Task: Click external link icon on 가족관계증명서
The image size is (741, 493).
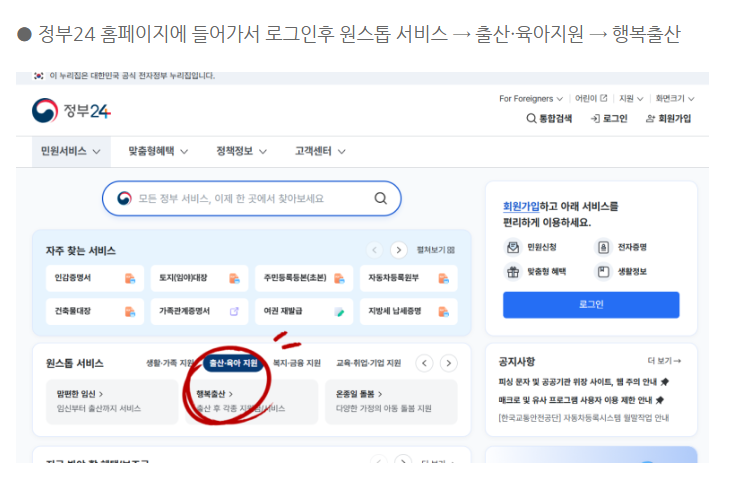Action: click(x=234, y=311)
